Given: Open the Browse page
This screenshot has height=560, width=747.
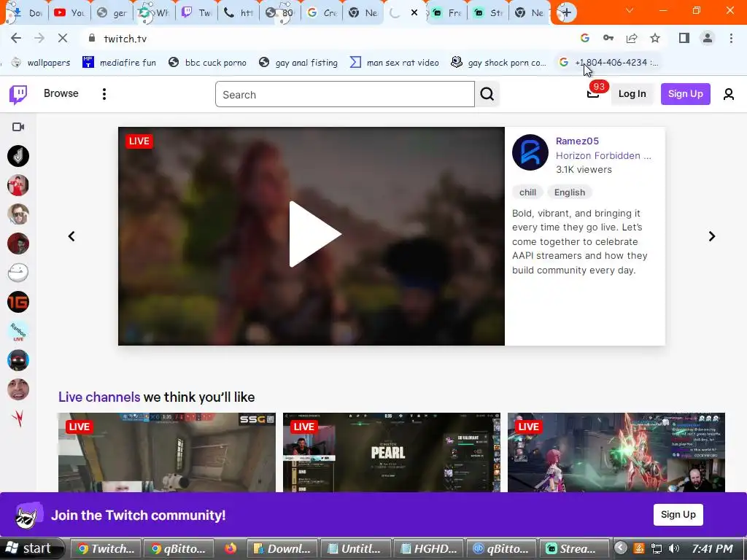Looking at the screenshot, I should click(x=61, y=93).
